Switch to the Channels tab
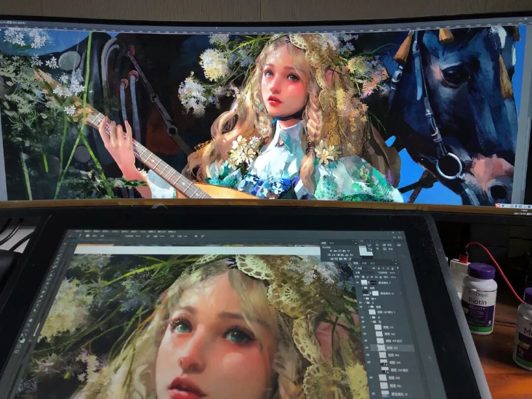Image resolution: width=532 pixels, height=399 pixels. (x=364, y=263)
